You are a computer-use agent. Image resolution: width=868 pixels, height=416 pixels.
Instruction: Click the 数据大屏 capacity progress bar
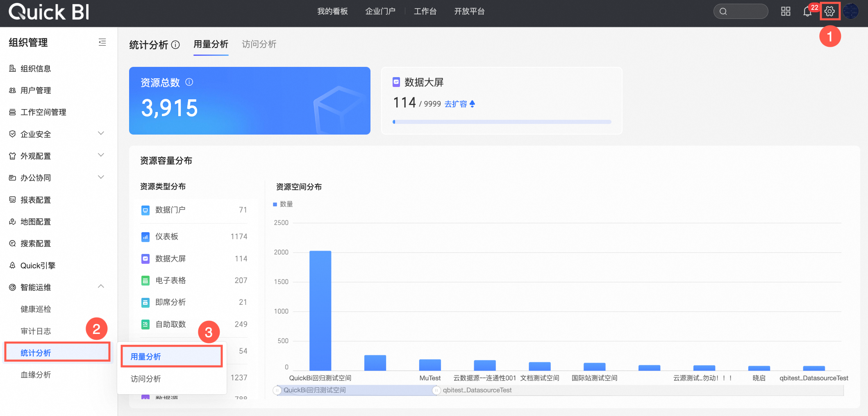pos(502,122)
